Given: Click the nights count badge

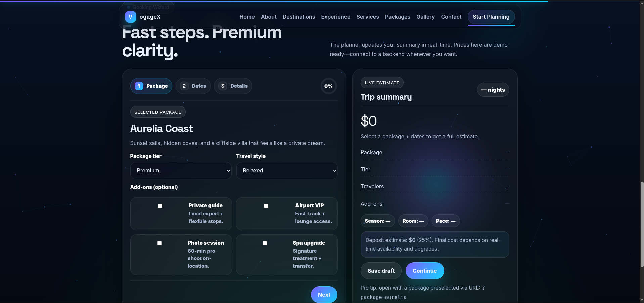Looking at the screenshot, I should point(493,90).
